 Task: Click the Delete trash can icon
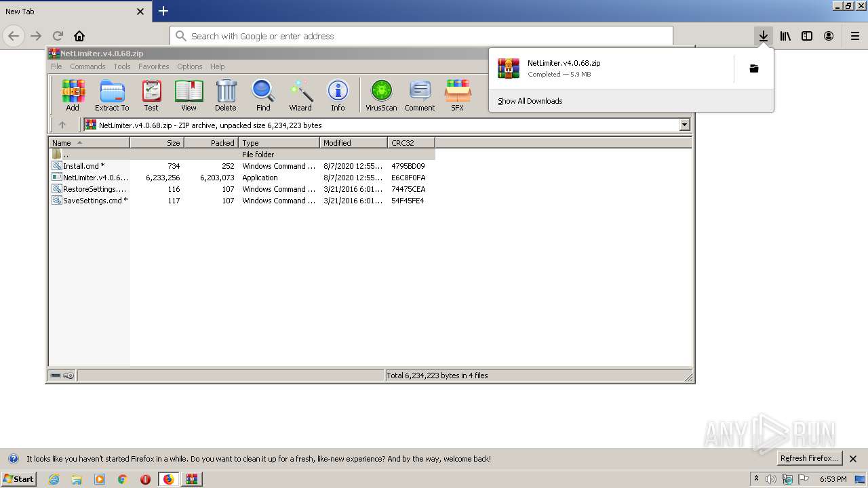[226, 95]
